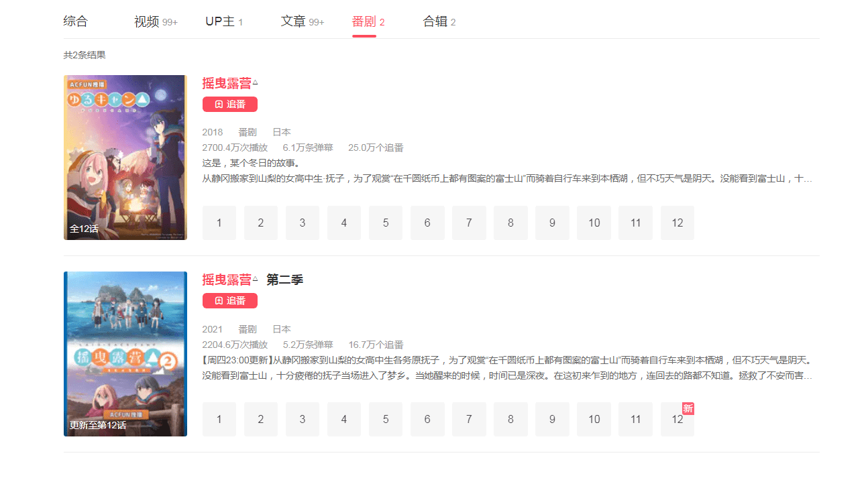Image resolution: width=868 pixels, height=478 pixels.
Task: Play episode 12 of 2018 season
Action: point(677,223)
